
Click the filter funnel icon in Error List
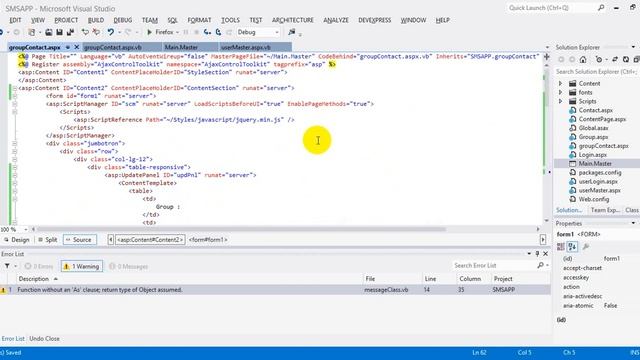coord(7,266)
